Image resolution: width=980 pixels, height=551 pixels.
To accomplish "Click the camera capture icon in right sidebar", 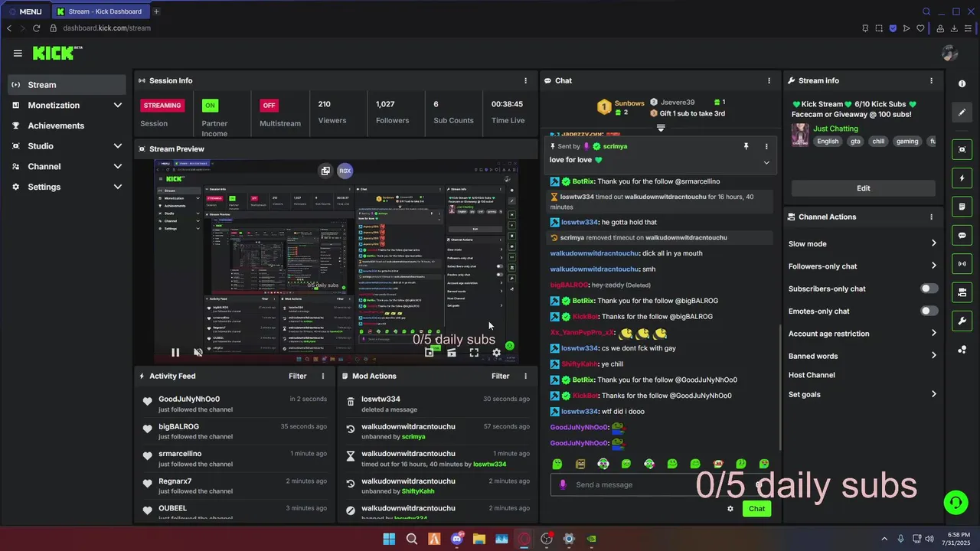I will point(962,149).
